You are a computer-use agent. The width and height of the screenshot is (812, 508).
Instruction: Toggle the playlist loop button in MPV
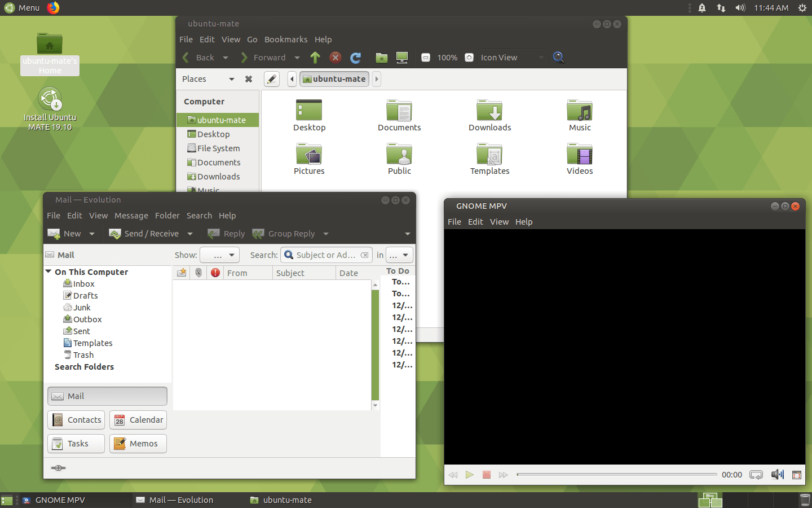(756, 475)
